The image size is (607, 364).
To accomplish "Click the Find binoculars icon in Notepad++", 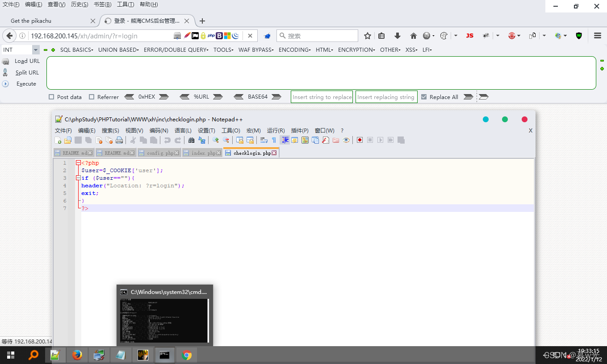I will click(191, 140).
